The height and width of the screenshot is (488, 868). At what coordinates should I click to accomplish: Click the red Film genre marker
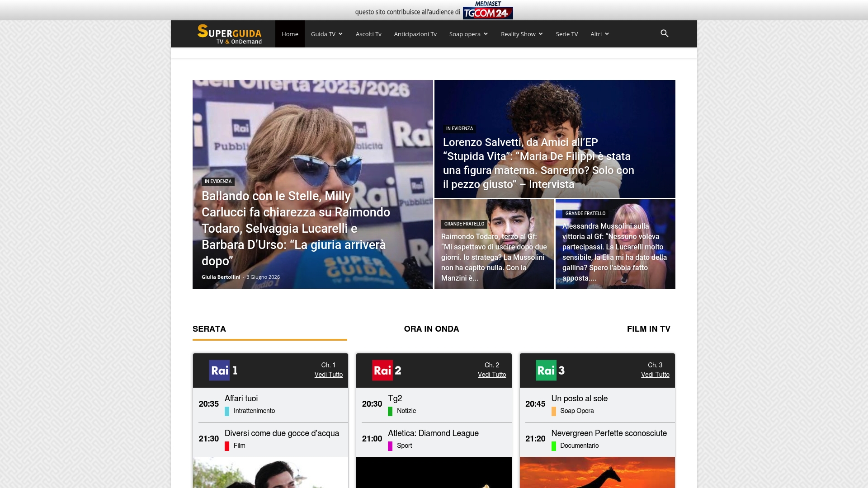tap(227, 446)
